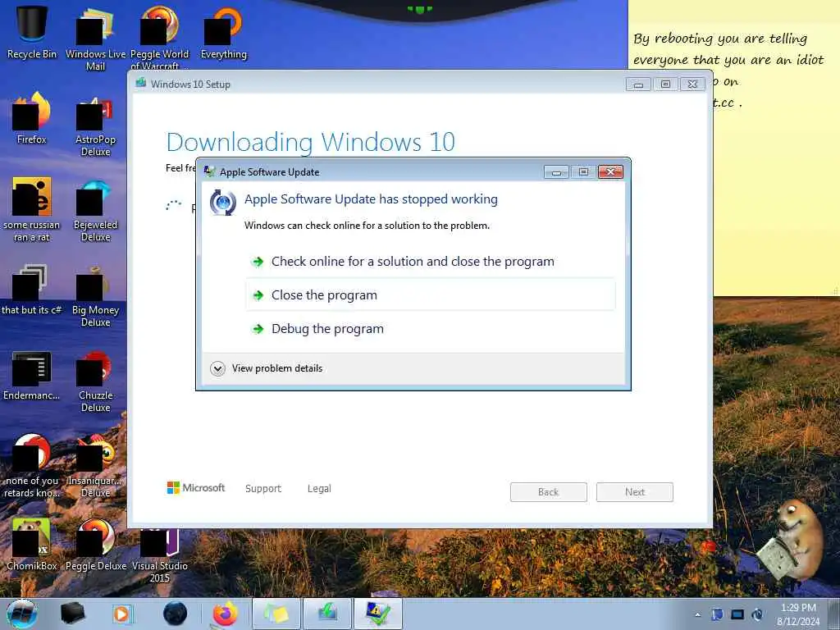This screenshot has width=840, height=630.
Task: Open the Recycle Bin desktop icon
Action: [x=32, y=32]
